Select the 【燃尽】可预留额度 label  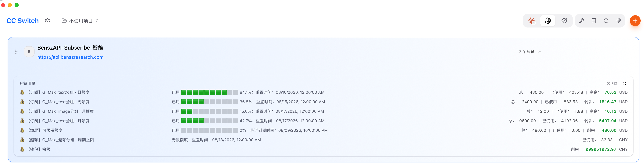[x=44, y=130]
